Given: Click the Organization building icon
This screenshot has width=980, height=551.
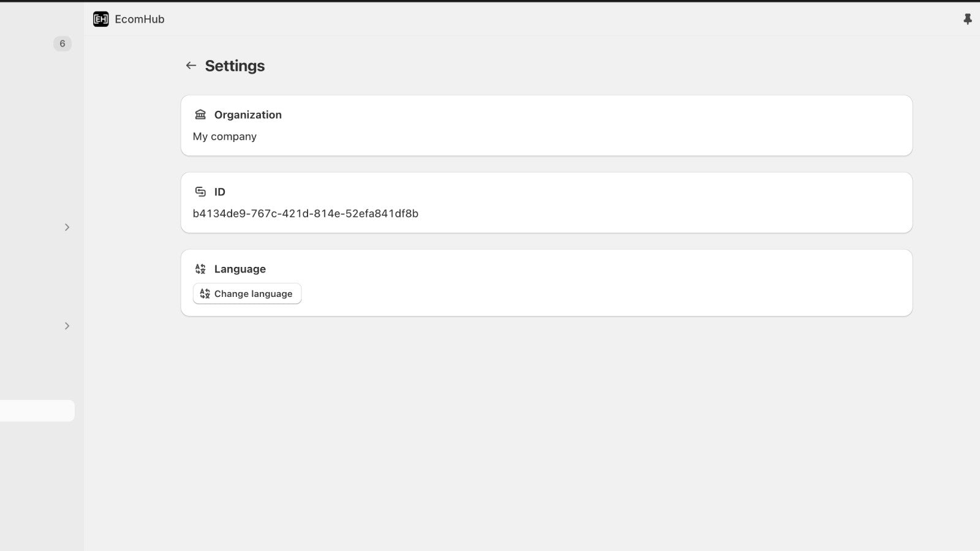Looking at the screenshot, I should 200,114.
